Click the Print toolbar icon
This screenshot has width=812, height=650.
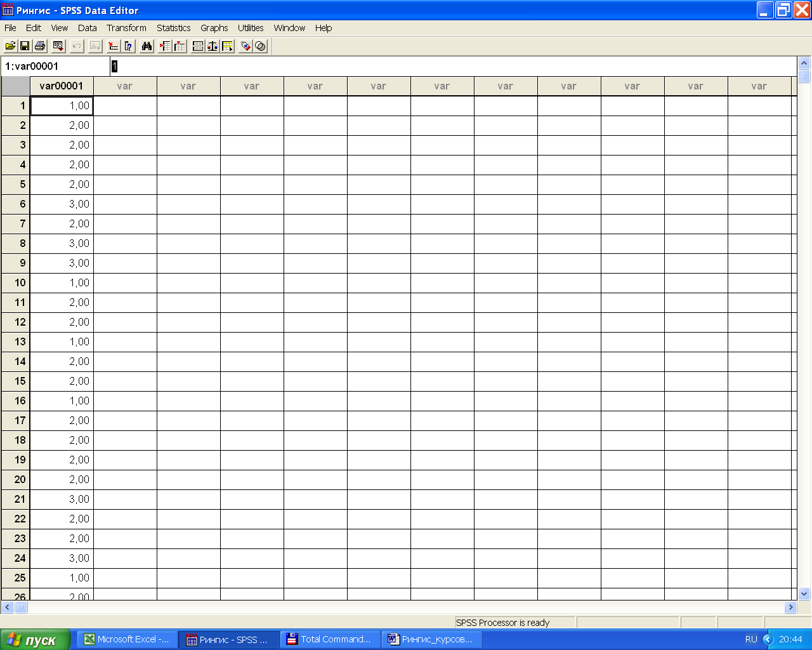point(40,46)
